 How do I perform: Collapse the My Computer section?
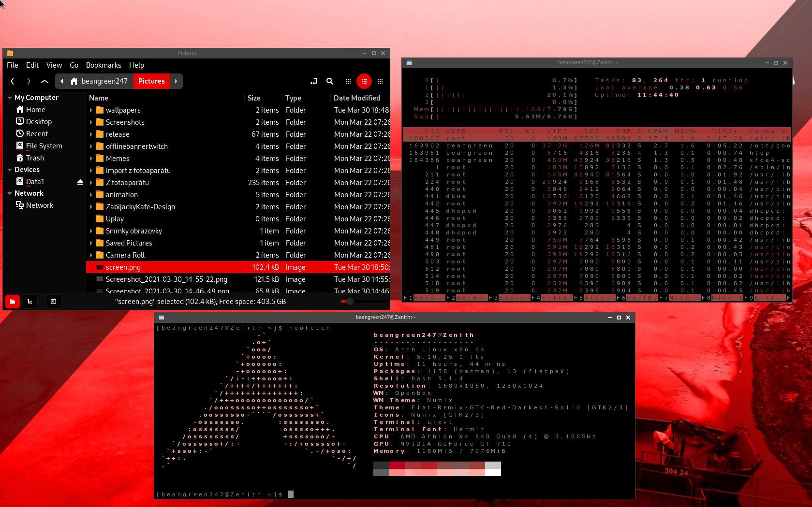click(x=10, y=98)
